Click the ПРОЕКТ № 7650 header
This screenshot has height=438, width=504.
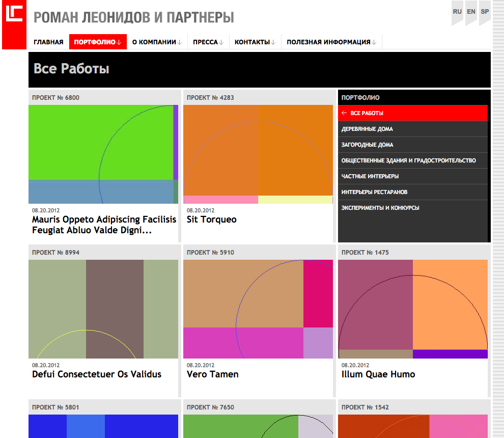point(210,407)
